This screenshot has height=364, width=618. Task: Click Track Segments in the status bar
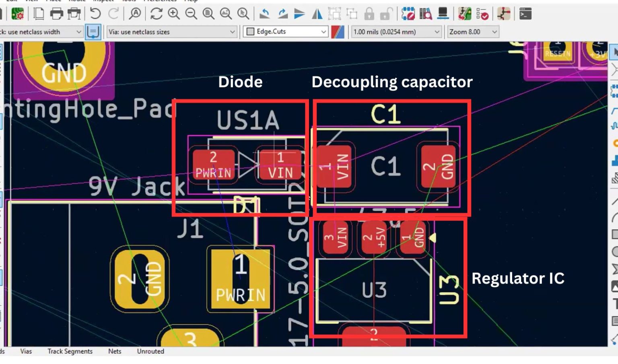click(70, 351)
